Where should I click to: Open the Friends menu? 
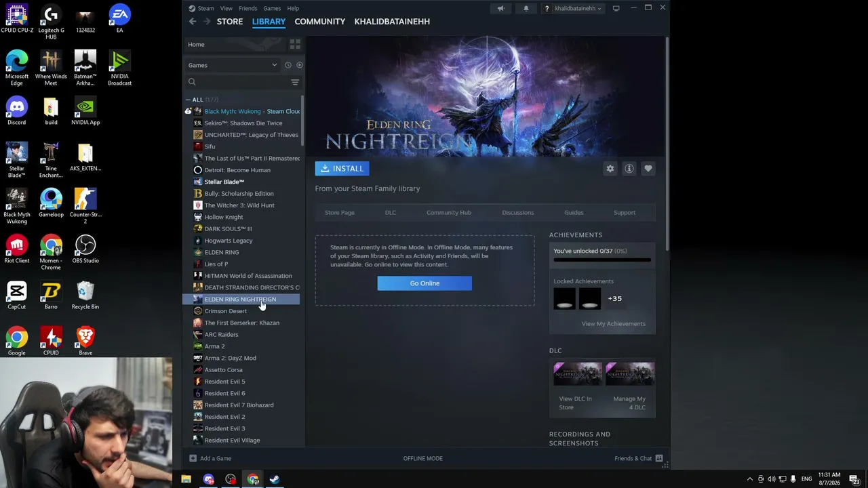(248, 8)
